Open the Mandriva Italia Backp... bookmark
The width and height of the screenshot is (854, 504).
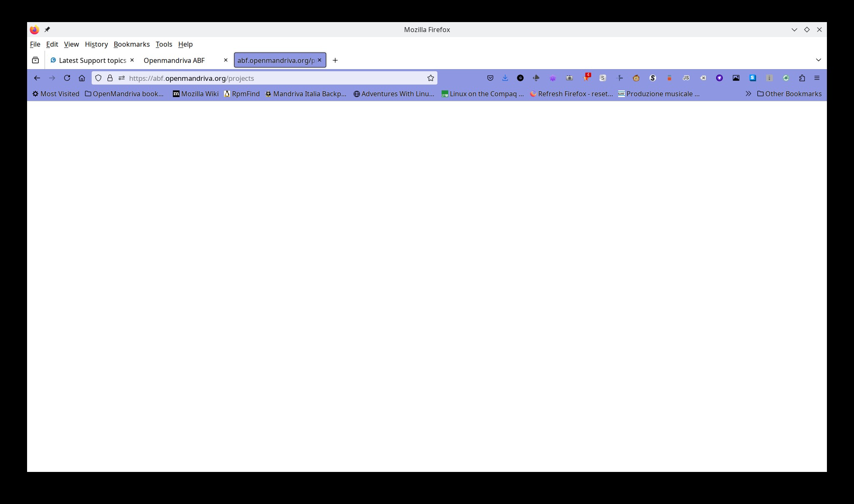click(x=306, y=94)
